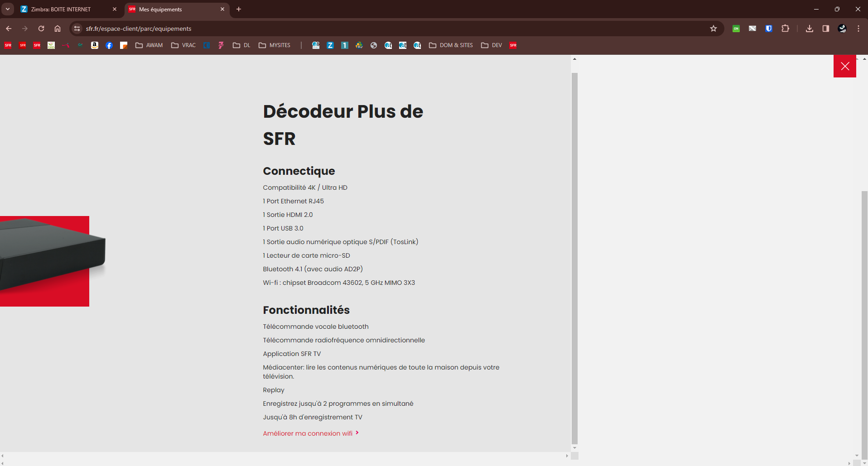Open the Amazon bookmark
The height and width of the screenshot is (466, 868).
pos(94,45)
